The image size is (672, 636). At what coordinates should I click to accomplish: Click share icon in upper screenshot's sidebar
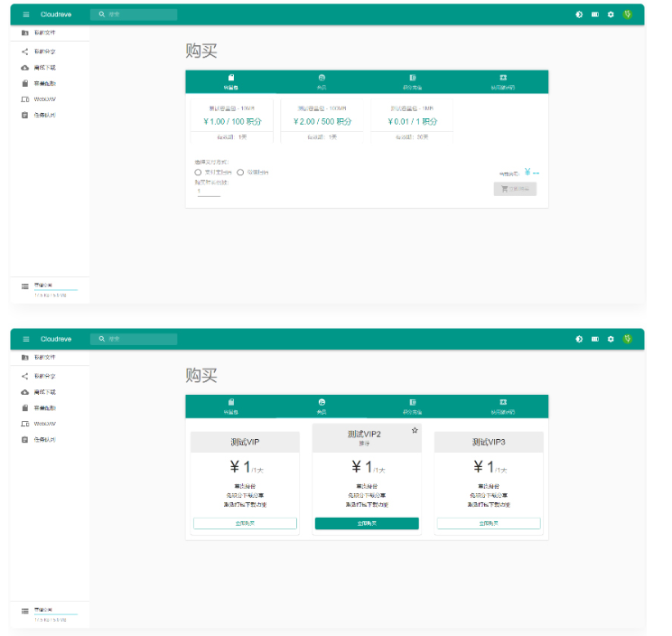(x=24, y=51)
